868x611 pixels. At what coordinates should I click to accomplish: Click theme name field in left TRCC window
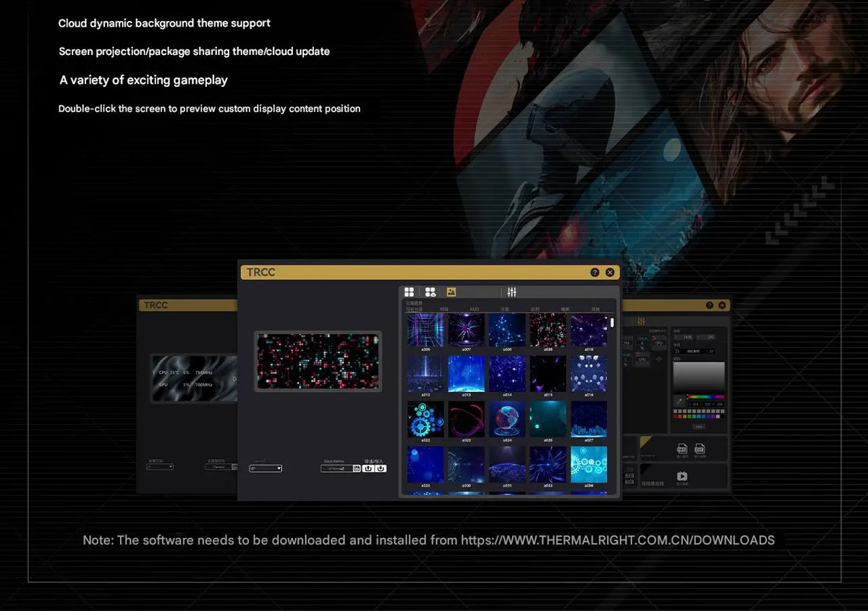218,467
